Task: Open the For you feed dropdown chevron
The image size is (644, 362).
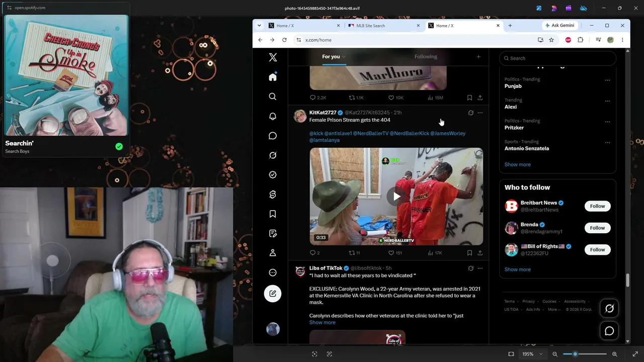Action: pyautogui.click(x=344, y=57)
